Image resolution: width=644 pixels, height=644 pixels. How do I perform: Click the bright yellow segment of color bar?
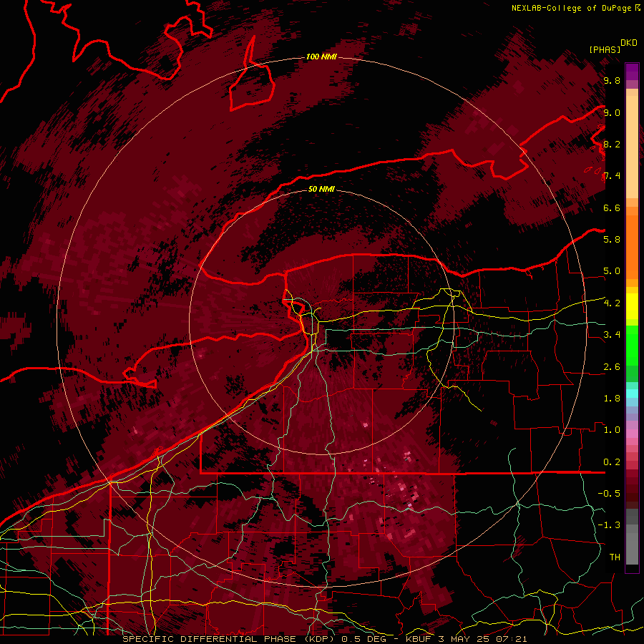[632, 306]
